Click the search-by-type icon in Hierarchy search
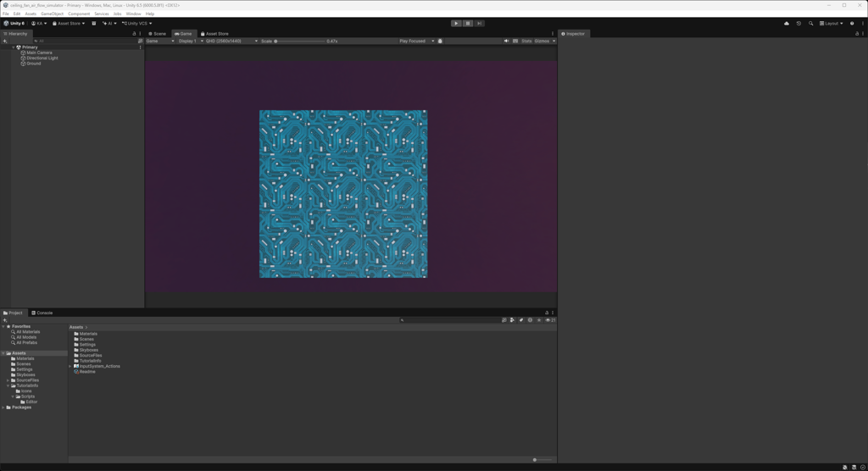 pyautogui.click(x=140, y=41)
